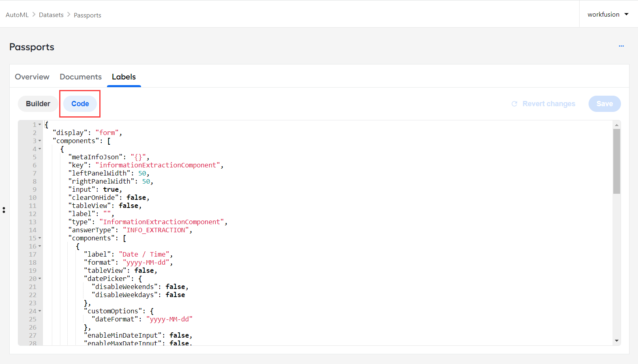Screen dimensions: 638x364
Task: Click the "enableMinDateInput" property name
Action: [x=122, y=335]
